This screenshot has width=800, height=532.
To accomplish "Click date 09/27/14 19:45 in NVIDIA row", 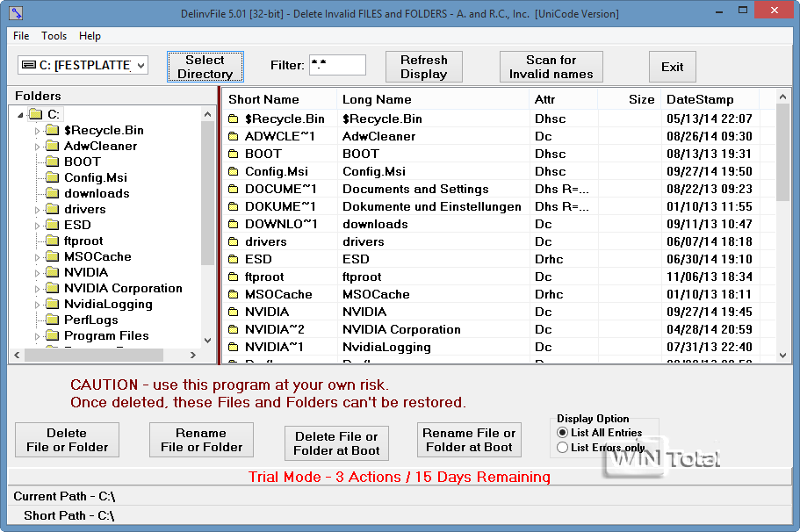I will click(x=710, y=313).
